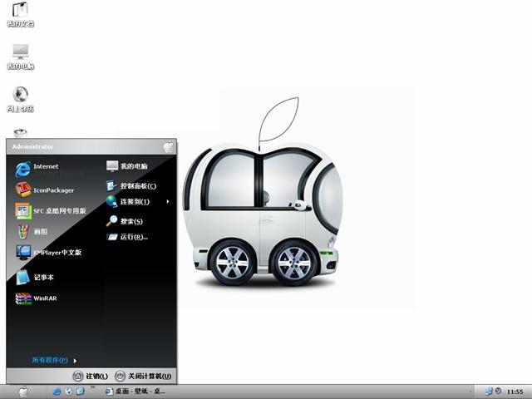Click the dark round tray icon beside the clock
Screen dimensions: 532x399
coord(498,391)
